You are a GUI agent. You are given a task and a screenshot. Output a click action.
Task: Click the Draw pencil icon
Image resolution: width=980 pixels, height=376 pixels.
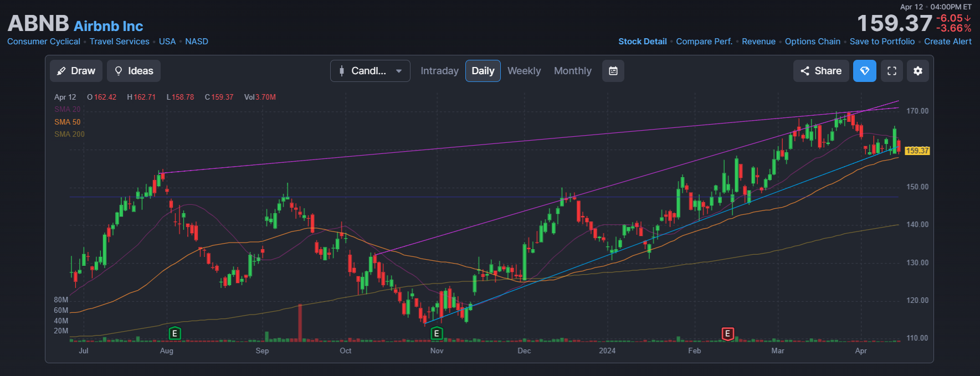point(61,71)
